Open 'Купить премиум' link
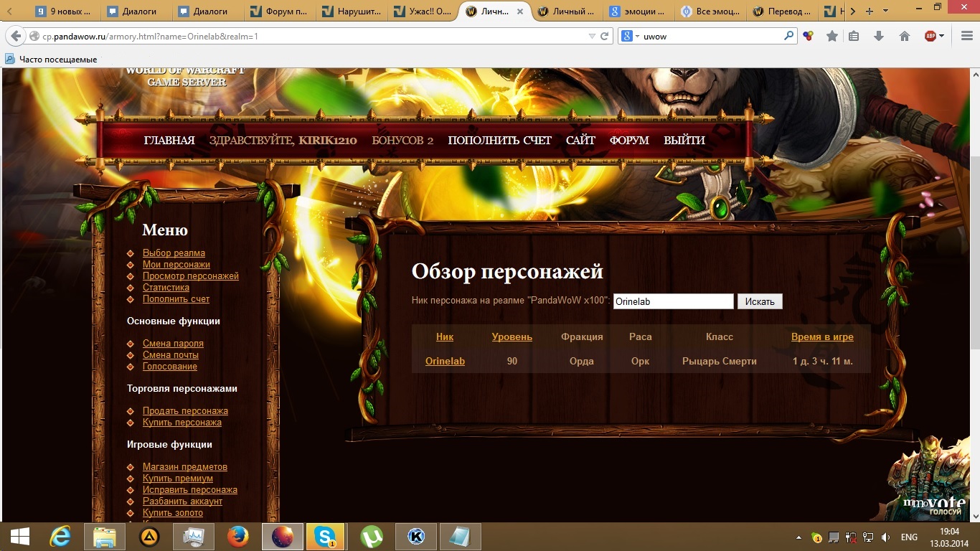Viewport: 980px width, 551px height. point(178,479)
